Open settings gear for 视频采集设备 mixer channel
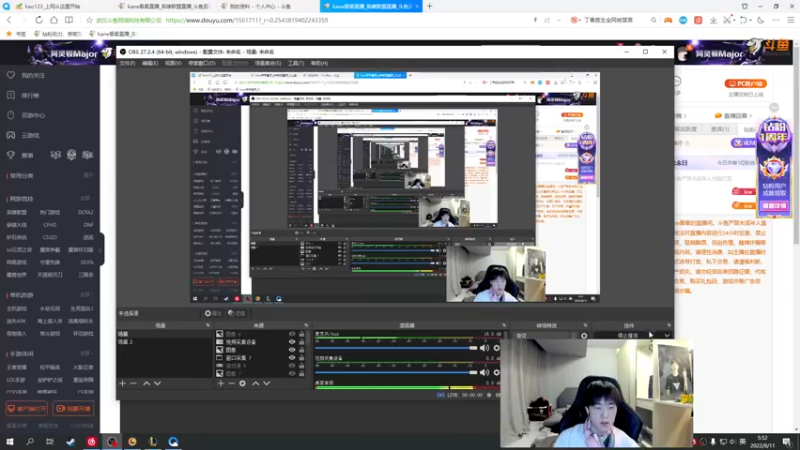This screenshot has height=450, width=800. [x=496, y=372]
